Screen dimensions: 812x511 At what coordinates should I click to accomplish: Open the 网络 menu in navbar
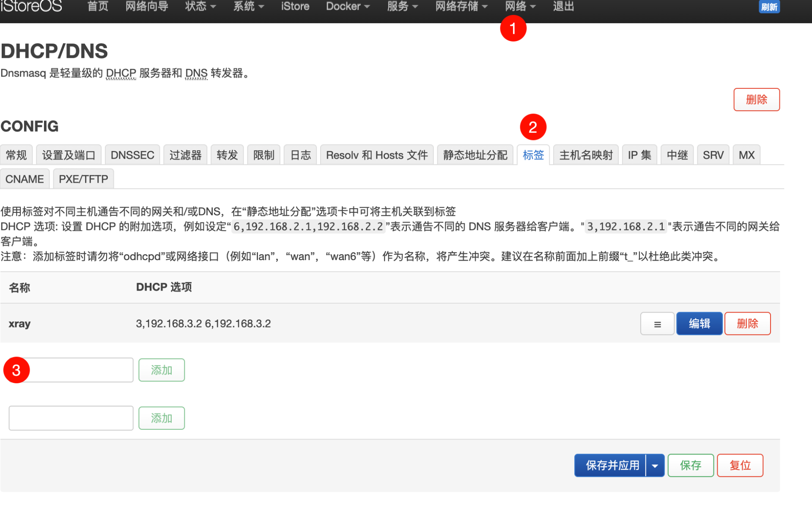[x=520, y=6]
